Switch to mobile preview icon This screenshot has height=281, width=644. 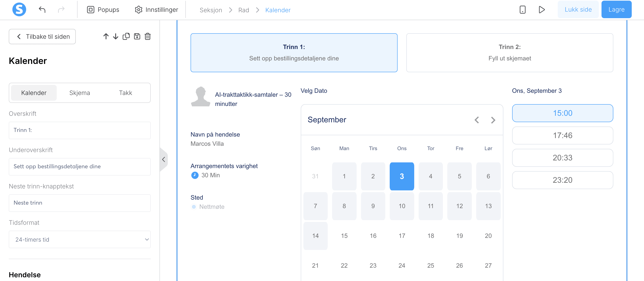522,9
